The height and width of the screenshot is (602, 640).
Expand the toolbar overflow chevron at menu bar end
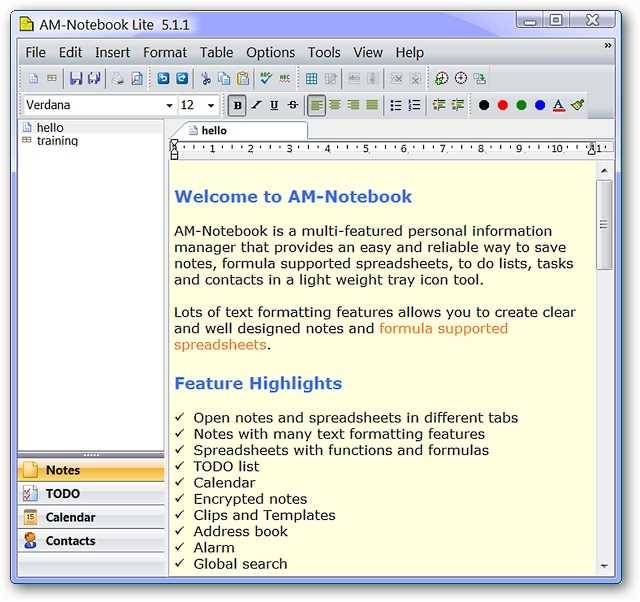(x=608, y=45)
